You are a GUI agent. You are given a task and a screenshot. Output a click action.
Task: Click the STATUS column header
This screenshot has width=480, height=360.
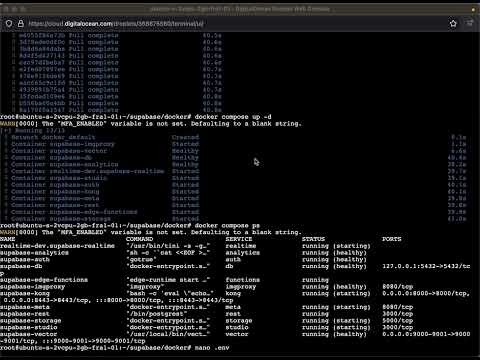point(313,239)
